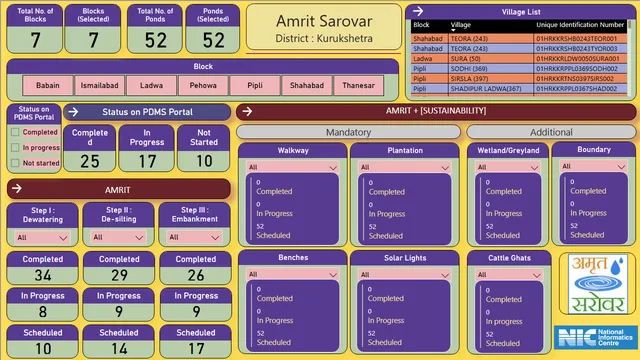The image size is (640, 360).
Task: Tick the Not started checkbox in PDMS status
Action: (15, 163)
